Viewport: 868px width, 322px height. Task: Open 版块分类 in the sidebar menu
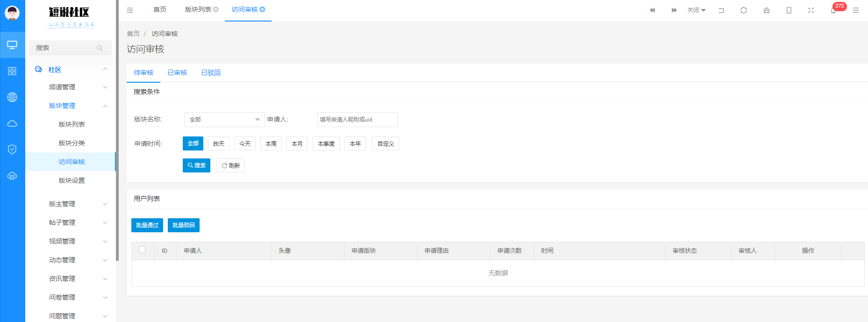tap(72, 143)
